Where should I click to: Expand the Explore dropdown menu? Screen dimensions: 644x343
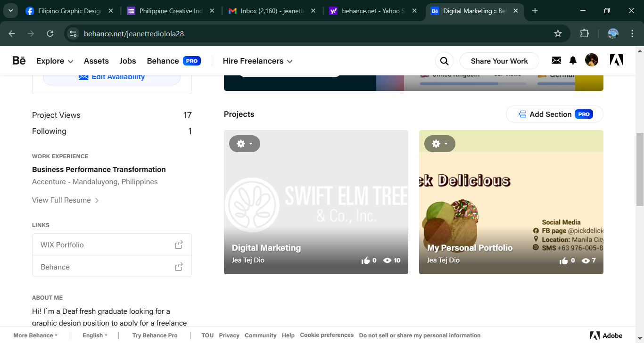pos(55,61)
